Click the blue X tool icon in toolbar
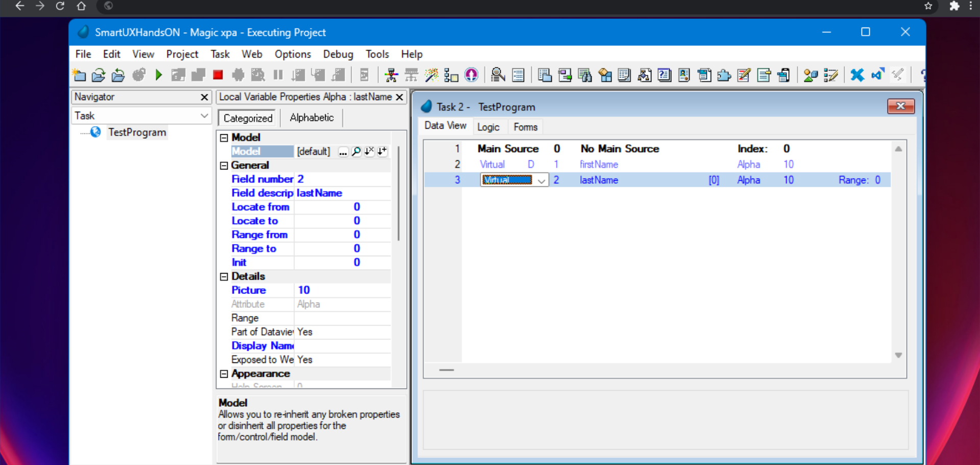The width and height of the screenshot is (980, 465). coord(857,76)
